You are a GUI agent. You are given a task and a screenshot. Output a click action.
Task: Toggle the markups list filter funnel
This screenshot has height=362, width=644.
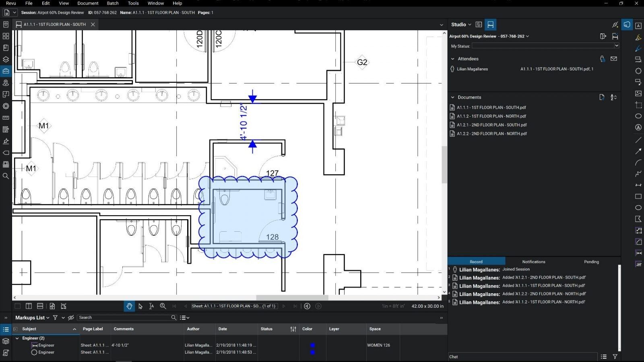pyautogui.click(x=56, y=318)
